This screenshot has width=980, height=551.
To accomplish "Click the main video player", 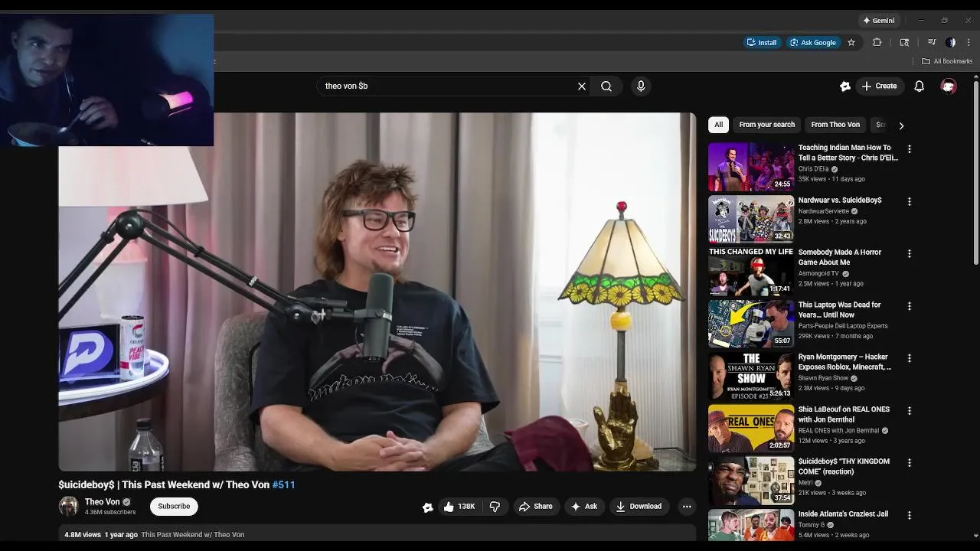I will click(377, 292).
